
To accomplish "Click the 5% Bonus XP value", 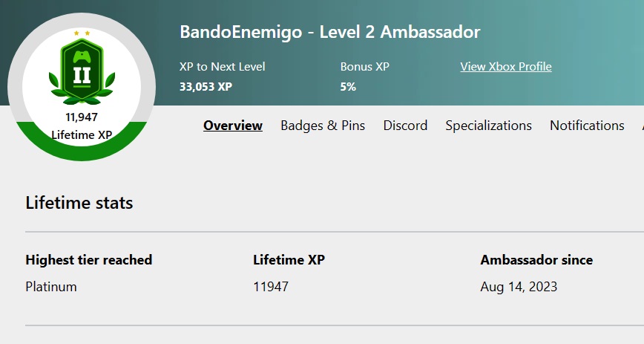I will pyautogui.click(x=348, y=87).
